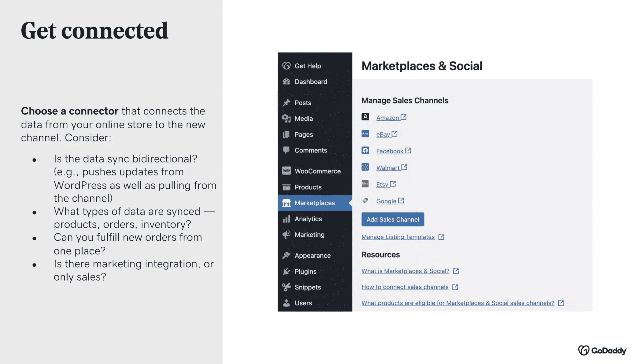Open Pages in the admin menu
Screen dimensions: 633x364
pyautogui.click(x=315, y=134)
